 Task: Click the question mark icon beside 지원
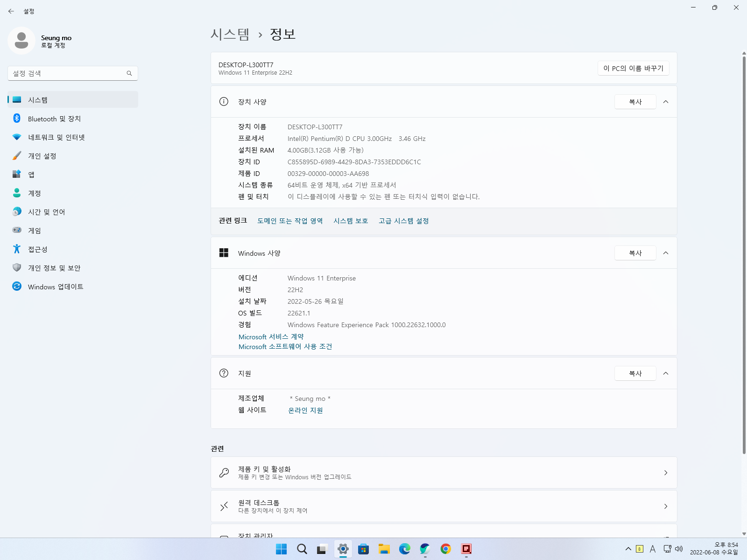224,373
